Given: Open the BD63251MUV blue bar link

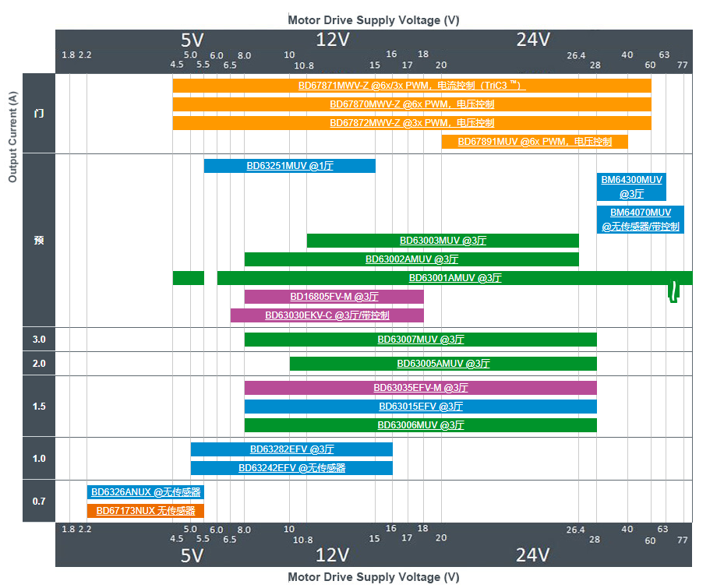Looking at the screenshot, I should (289, 166).
